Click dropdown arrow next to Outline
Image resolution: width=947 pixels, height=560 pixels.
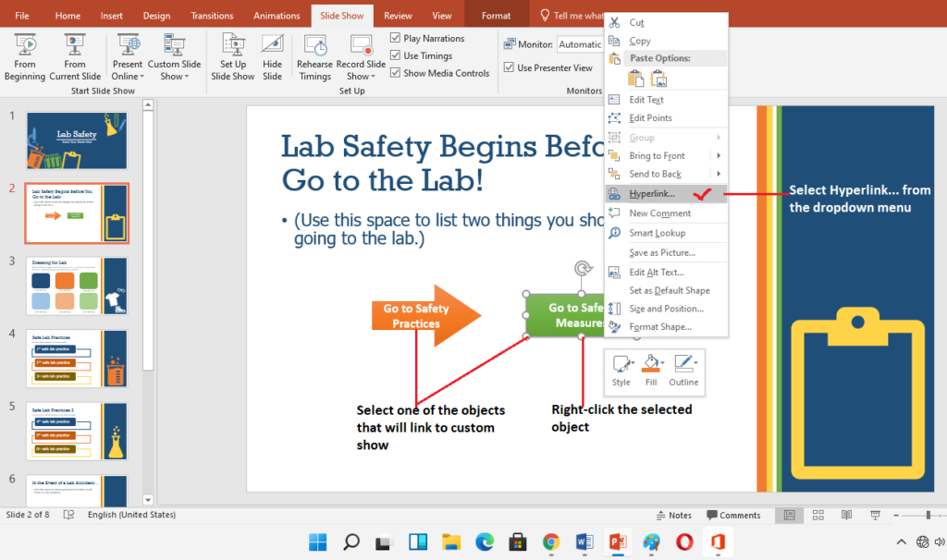point(695,362)
